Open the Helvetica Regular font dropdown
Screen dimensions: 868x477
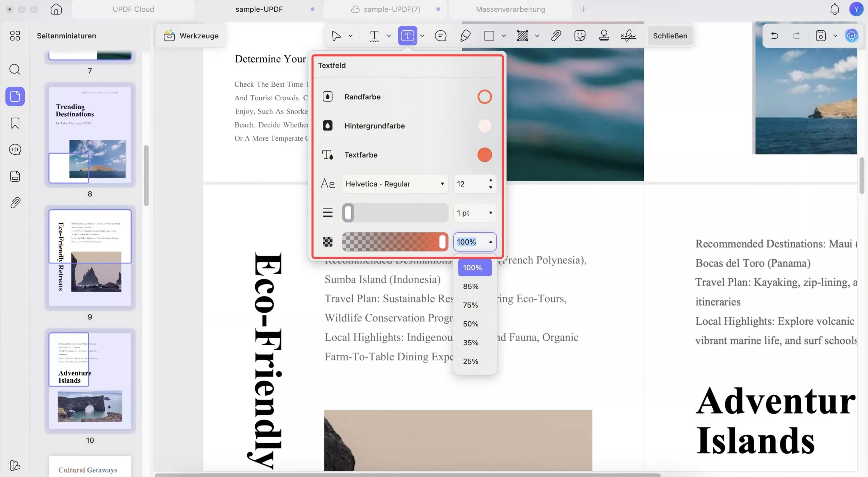pos(395,184)
